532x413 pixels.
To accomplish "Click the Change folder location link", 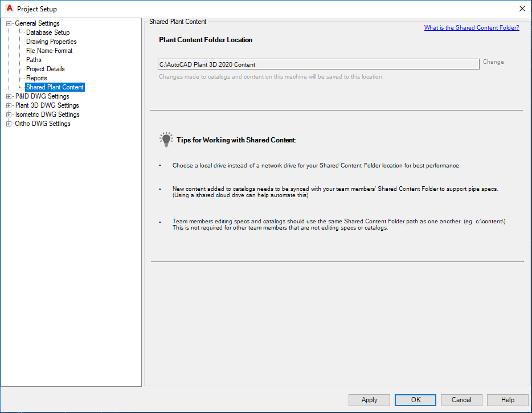I will click(x=493, y=62).
